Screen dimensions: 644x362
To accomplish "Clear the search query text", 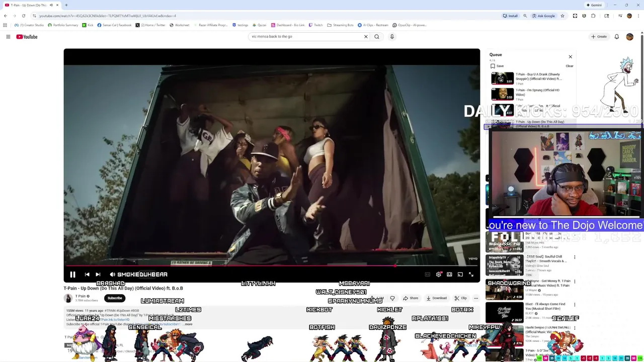I will 366,37.
